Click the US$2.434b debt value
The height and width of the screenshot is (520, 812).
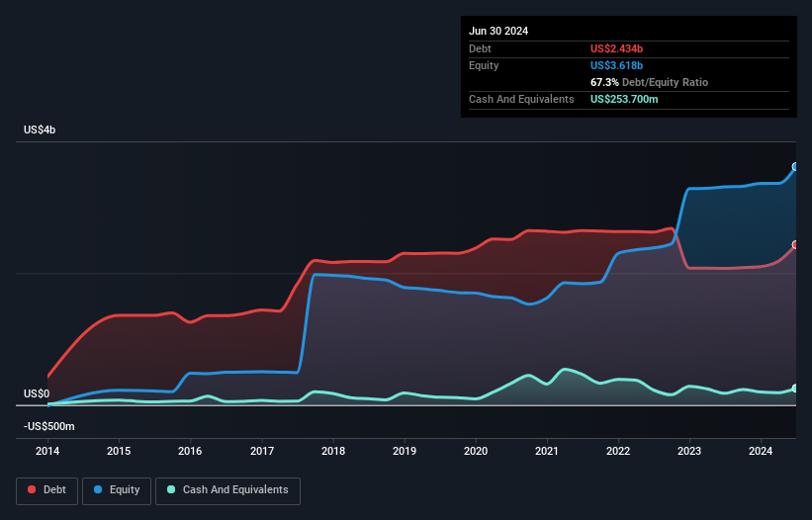click(x=616, y=48)
